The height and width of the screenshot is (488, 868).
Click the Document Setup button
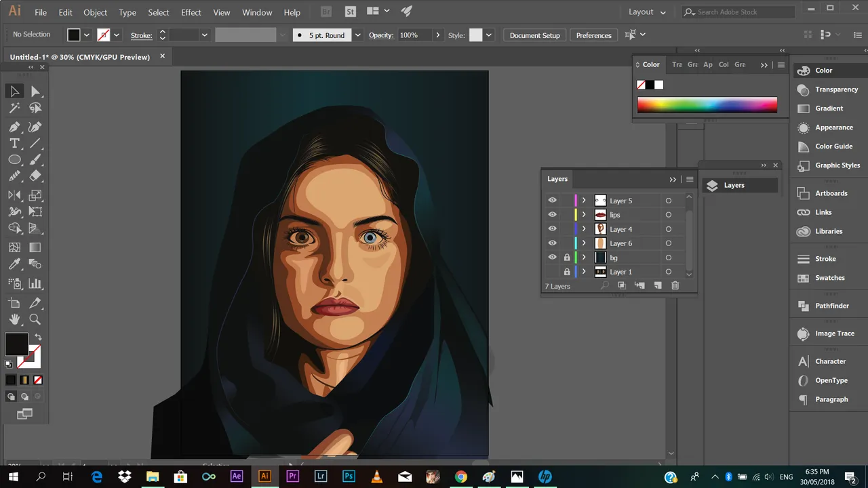(x=535, y=35)
